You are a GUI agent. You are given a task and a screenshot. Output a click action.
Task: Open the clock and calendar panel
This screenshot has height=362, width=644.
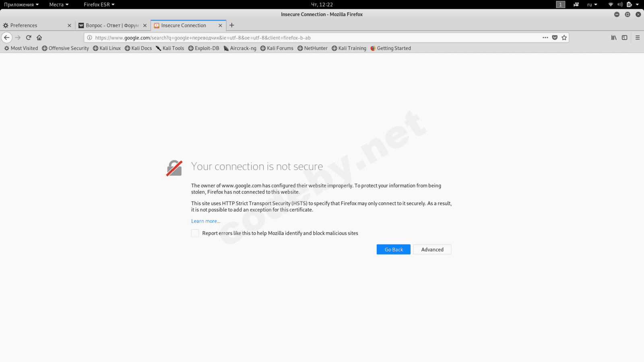[x=322, y=4]
